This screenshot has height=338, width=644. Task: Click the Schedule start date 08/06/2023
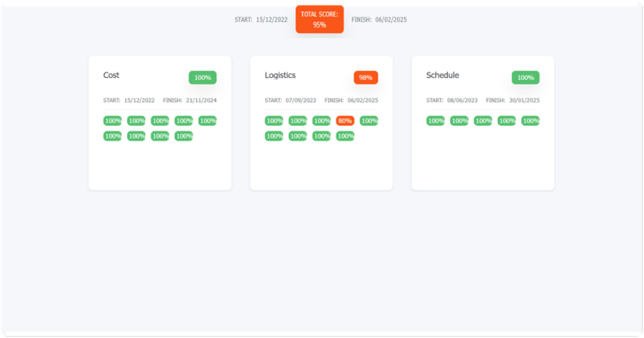[x=462, y=101]
